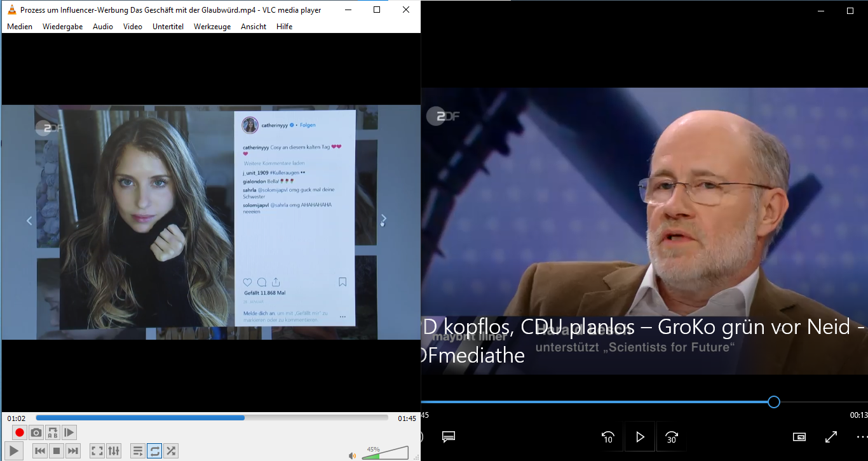
Task: Show more options with ellipsis button
Action: (861, 437)
